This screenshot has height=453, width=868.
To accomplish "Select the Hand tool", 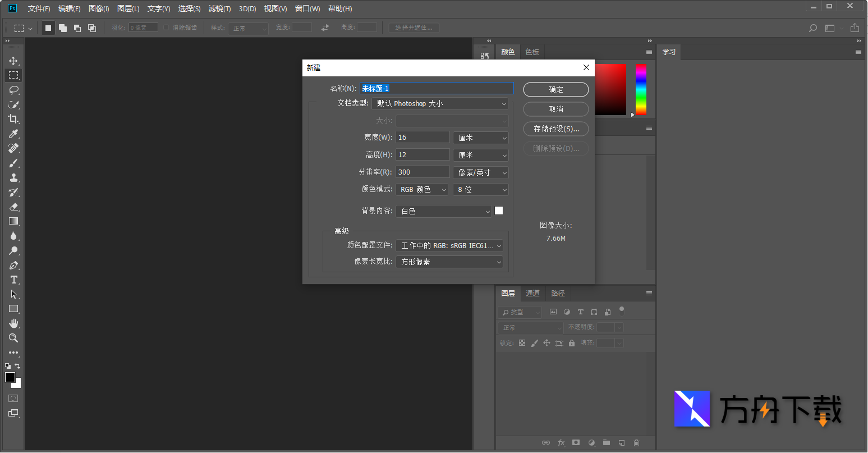I will [x=12, y=323].
